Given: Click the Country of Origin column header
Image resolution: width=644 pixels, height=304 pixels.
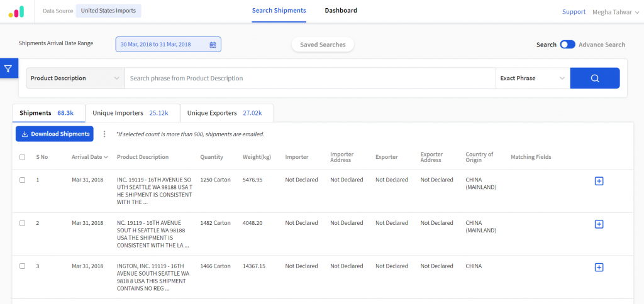Looking at the screenshot, I should (x=479, y=157).
